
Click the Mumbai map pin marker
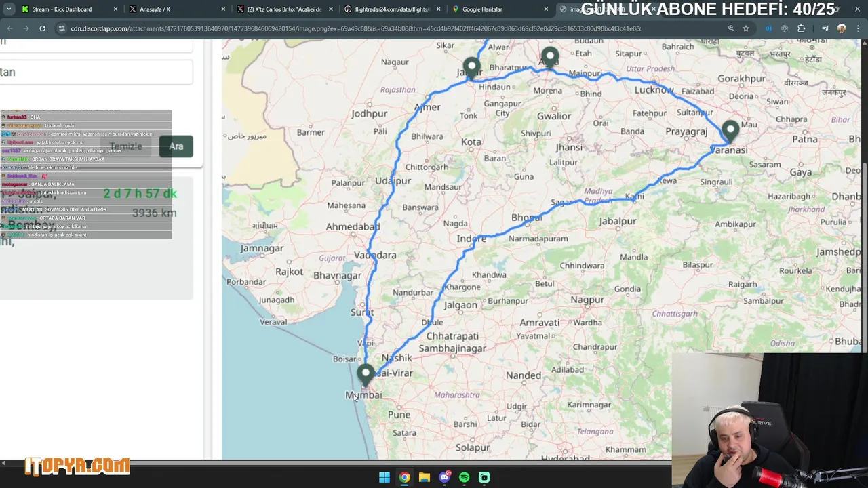coord(366,376)
